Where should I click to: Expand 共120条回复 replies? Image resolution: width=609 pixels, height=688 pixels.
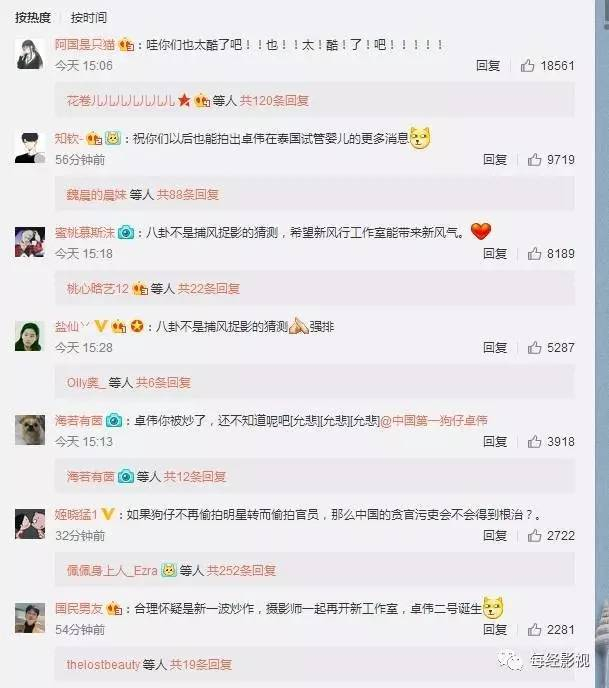[x=274, y=100]
